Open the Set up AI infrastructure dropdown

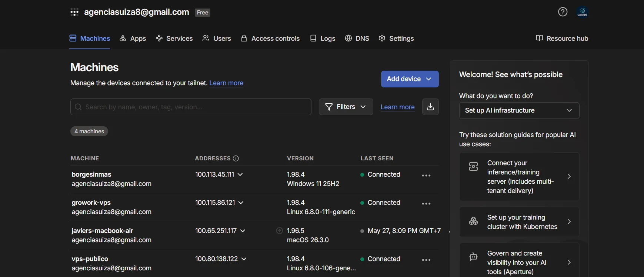[519, 110]
